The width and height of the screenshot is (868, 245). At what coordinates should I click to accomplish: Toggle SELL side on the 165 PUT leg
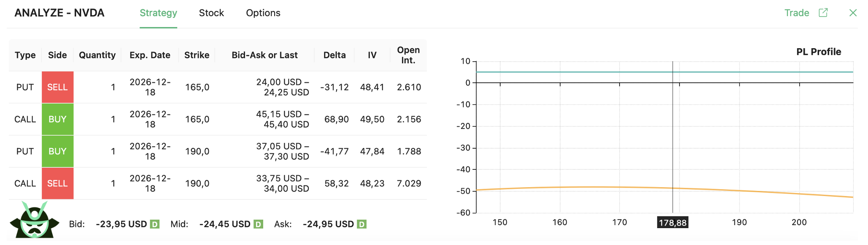point(57,87)
